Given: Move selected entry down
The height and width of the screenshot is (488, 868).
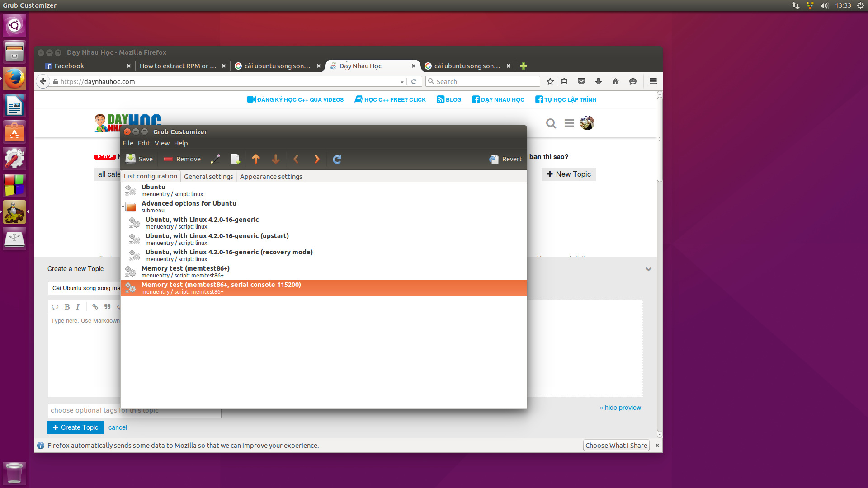Looking at the screenshot, I should tap(276, 159).
